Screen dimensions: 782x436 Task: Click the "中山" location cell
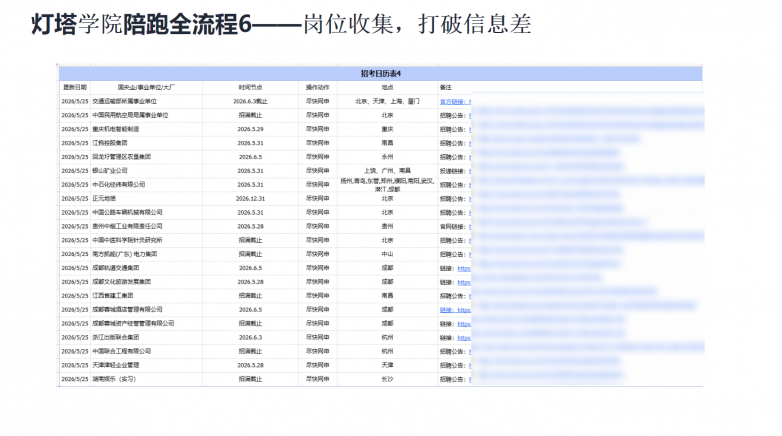coord(388,254)
